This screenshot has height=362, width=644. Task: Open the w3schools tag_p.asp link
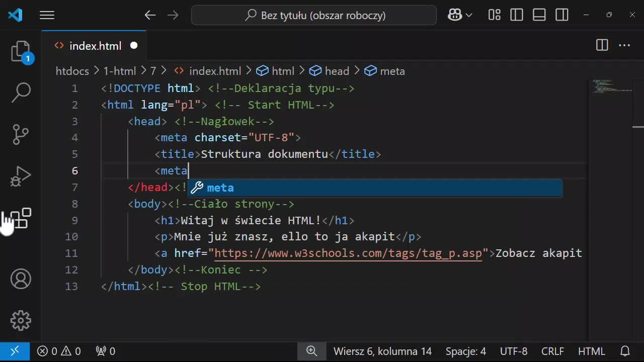point(348,253)
